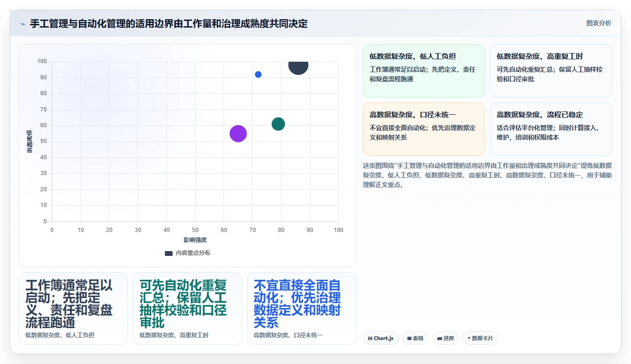
Task: Click the icon inside the 表格 tag
Action: click(409, 339)
